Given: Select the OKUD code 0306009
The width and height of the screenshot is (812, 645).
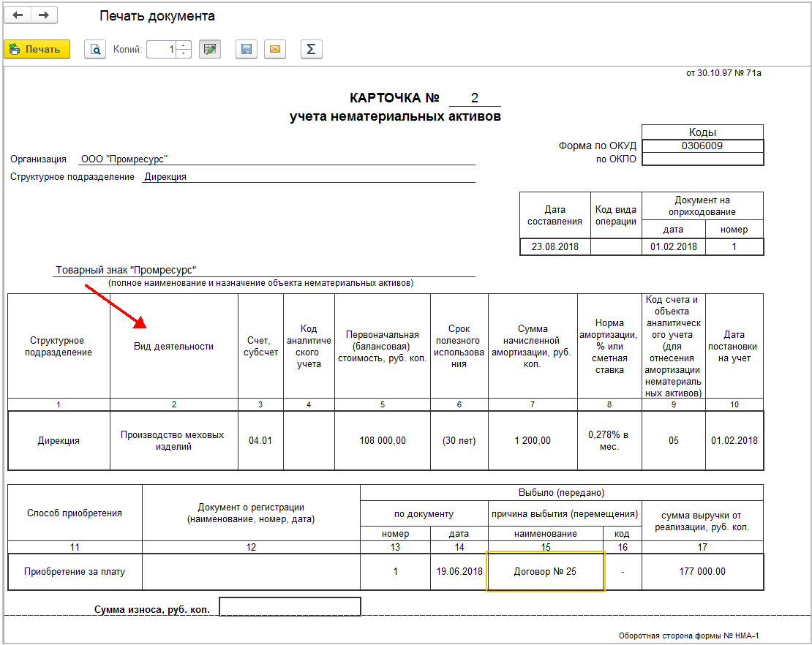Looking at the screenshot, I should [702, 146].
